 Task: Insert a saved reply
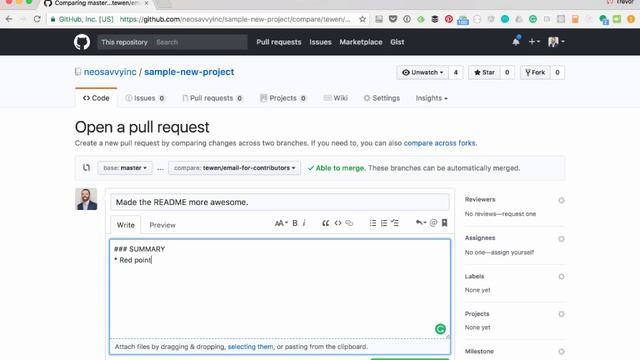pos(420,223)
